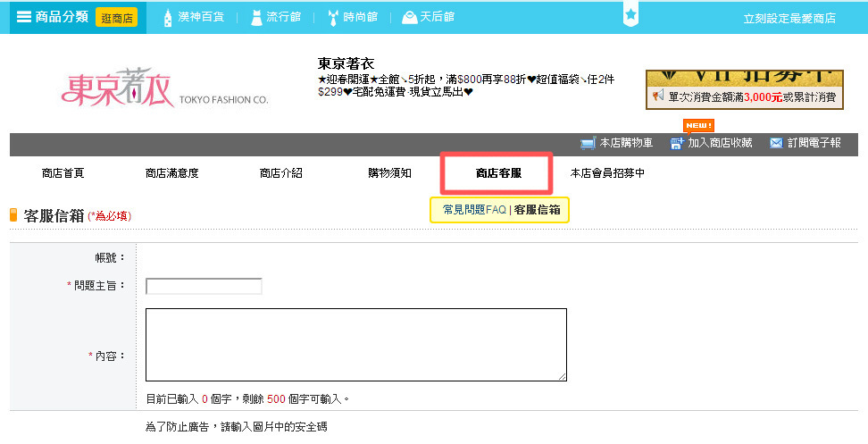
Task: Click 立刻設定最愛商店 link
Action: tap(789, 18)
